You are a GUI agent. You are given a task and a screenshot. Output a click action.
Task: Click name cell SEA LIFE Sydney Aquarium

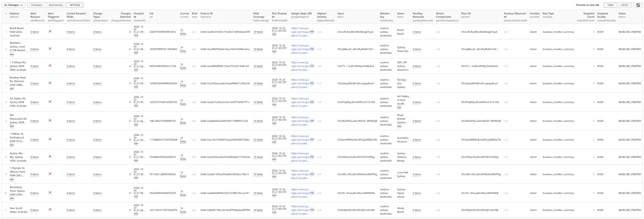click(402, 66)
